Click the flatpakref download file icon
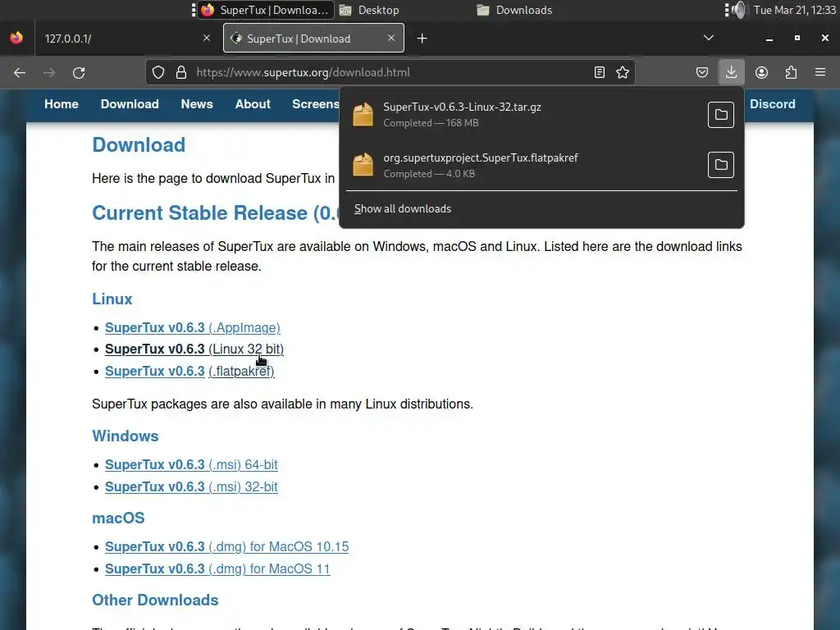Viewport: 840px width, 630px height. [x=363, y=164]
